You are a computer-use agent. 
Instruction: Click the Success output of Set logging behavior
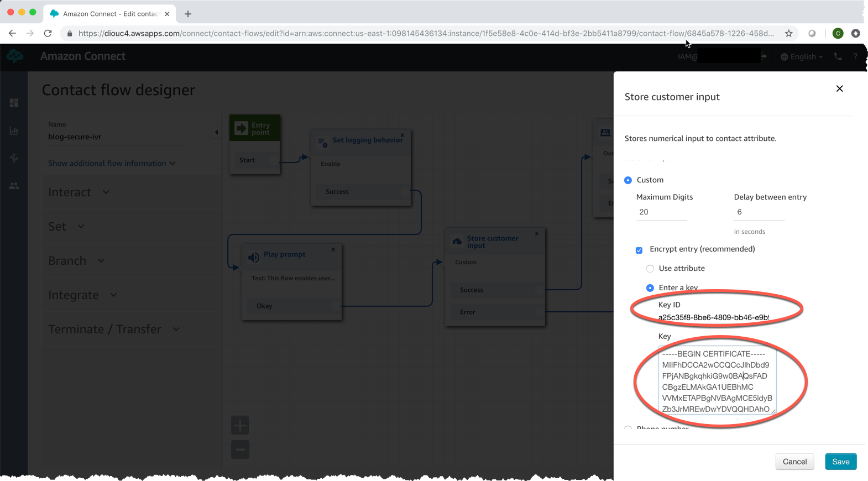tap(362, 192)
